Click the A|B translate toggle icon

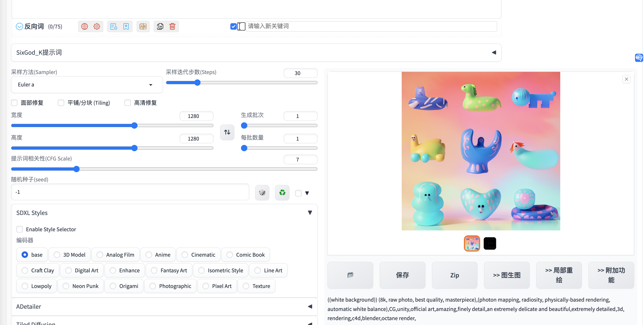click(x=143, y=26)
